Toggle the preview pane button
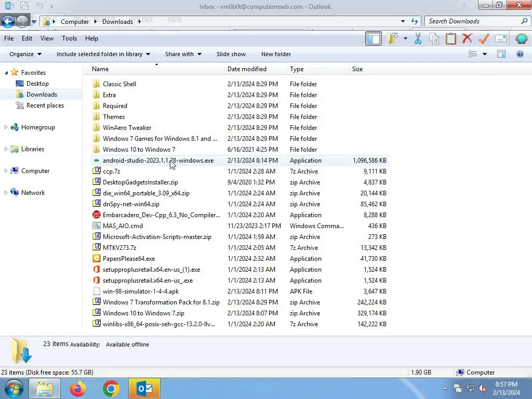 click(501, 54)
